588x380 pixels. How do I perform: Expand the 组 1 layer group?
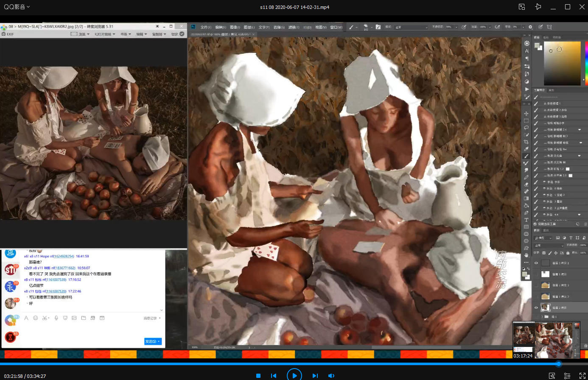[x=542, y=317]
